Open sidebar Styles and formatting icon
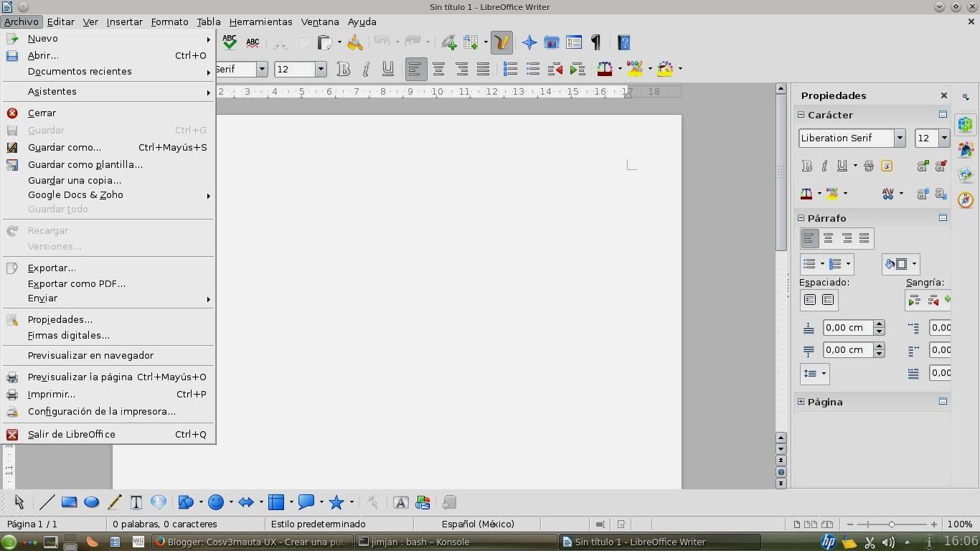This screenshot has width=980, height=551. [x=966, y=149]
